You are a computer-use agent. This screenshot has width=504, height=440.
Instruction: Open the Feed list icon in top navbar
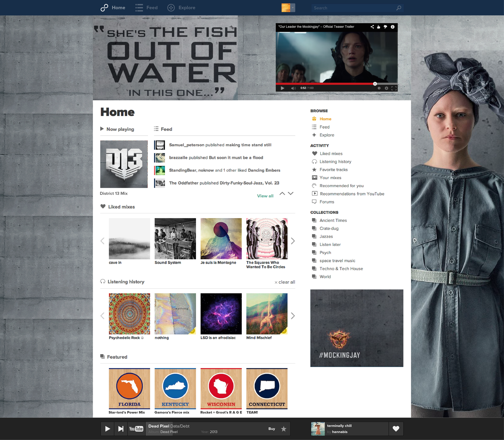[x=139, y=8]
